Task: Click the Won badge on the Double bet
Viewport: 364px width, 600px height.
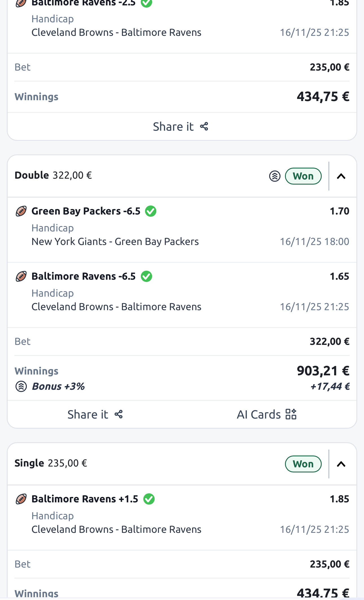Action: pyautogui.click(x=303, y=176)
